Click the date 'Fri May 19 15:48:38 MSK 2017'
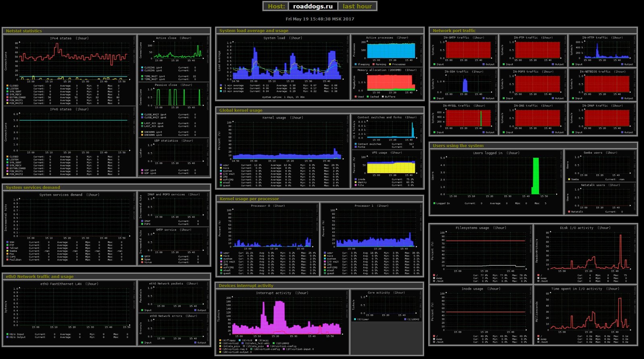Image resolution: width=644 pixels, height=359 pixels. pyautogui.click(x=320, y=19)
